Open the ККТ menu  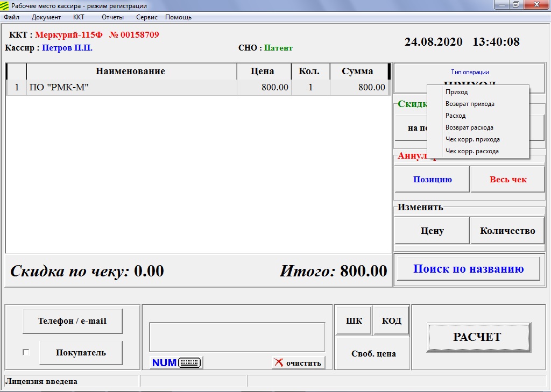click(79, 17)
